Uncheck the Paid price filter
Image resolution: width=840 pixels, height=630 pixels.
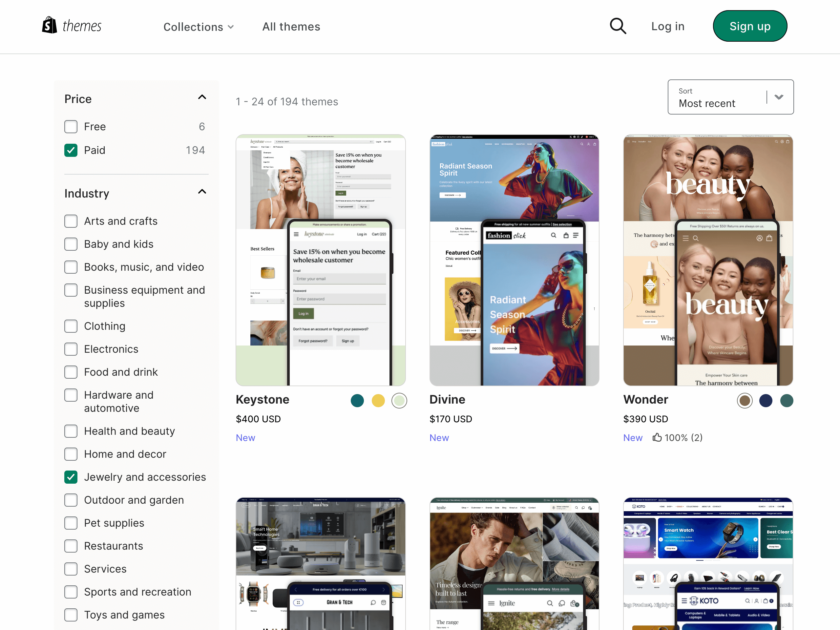pyautogui.click(x=71, y=150)
